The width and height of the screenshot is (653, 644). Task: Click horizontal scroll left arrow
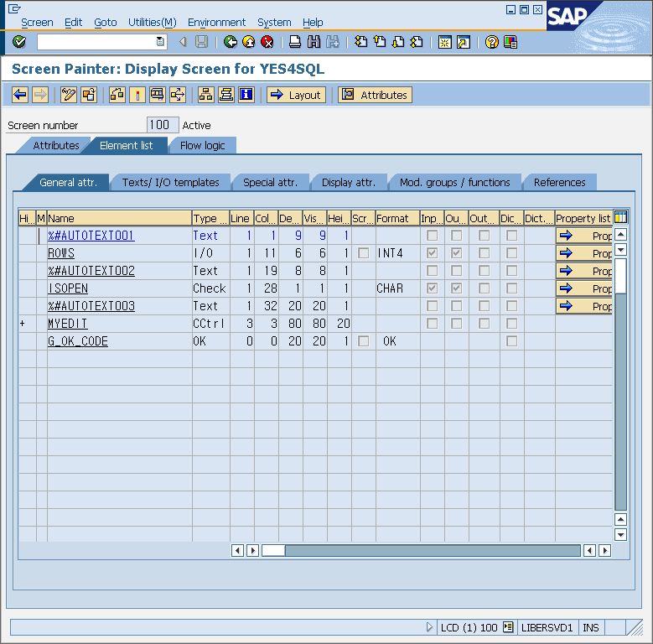(x=237, y=550)
